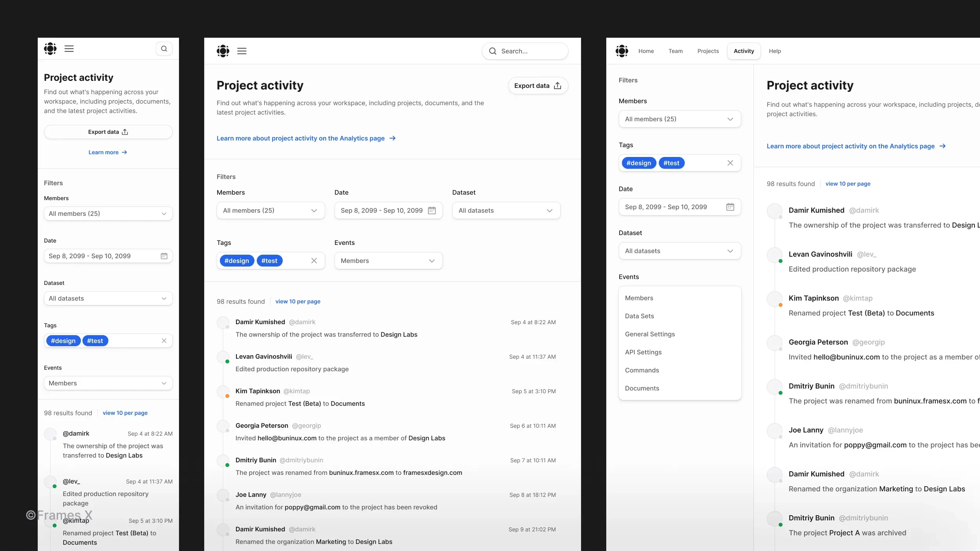Click the hamburger menu icon middle panel

tap(241, 51)
